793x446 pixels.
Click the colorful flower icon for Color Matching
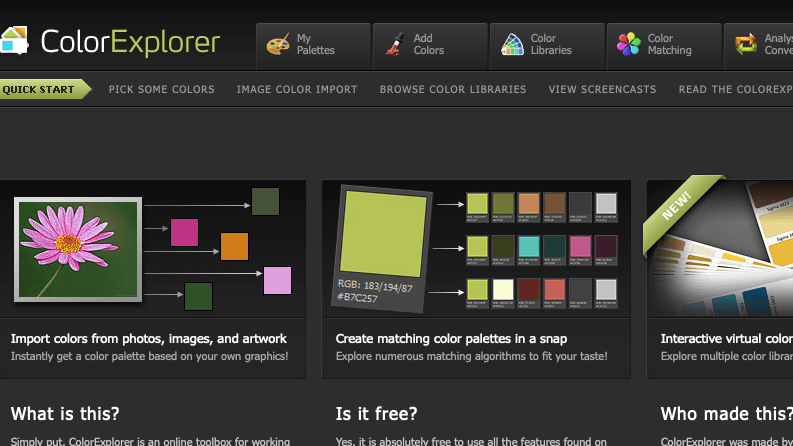[629, 44]
